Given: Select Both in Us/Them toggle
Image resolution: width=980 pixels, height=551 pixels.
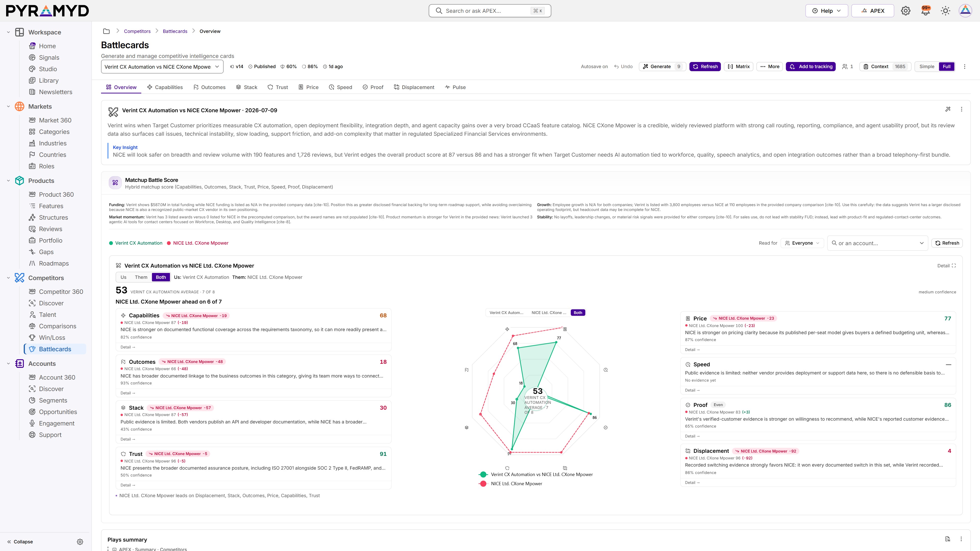Looking at the screenshot, I should (161, 277).
